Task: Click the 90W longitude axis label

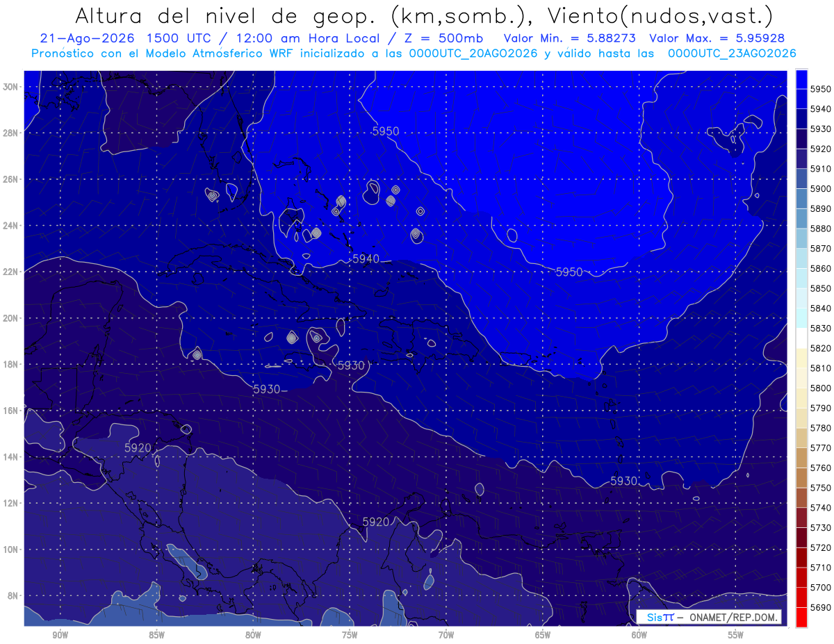Action: [x=60, y=635]
